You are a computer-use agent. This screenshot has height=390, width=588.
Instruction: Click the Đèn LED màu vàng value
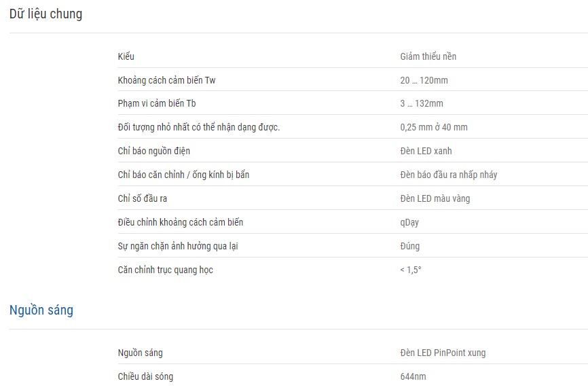(435, 198)
